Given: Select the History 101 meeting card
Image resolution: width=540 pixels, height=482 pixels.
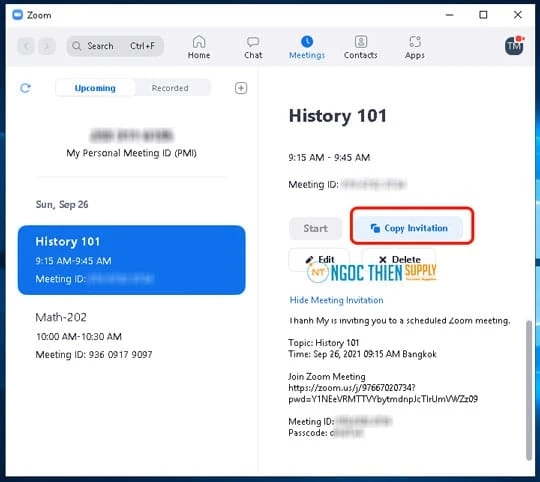Looking at the screenshot, I should pyautogui.click(x=132, y=260).
